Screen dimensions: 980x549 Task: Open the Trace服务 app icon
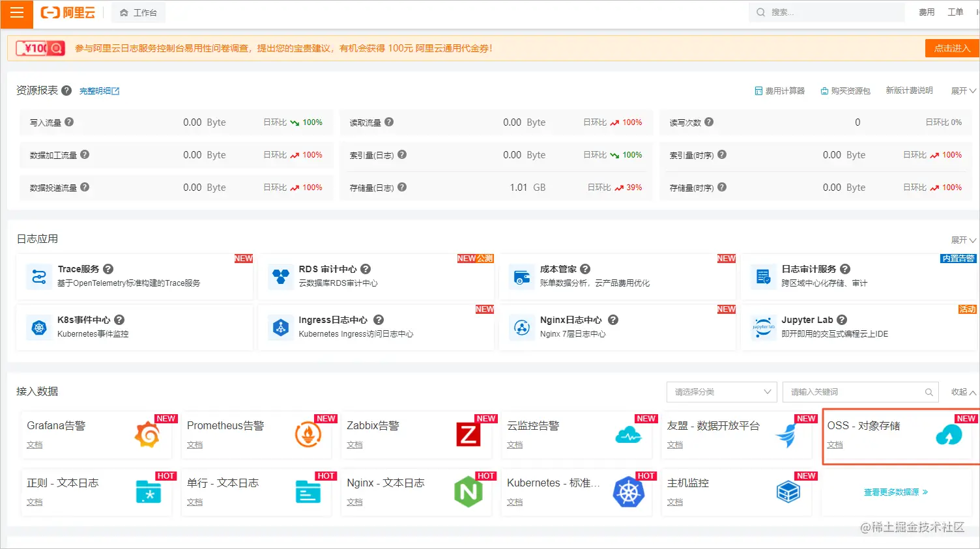(x=39, y=277)
